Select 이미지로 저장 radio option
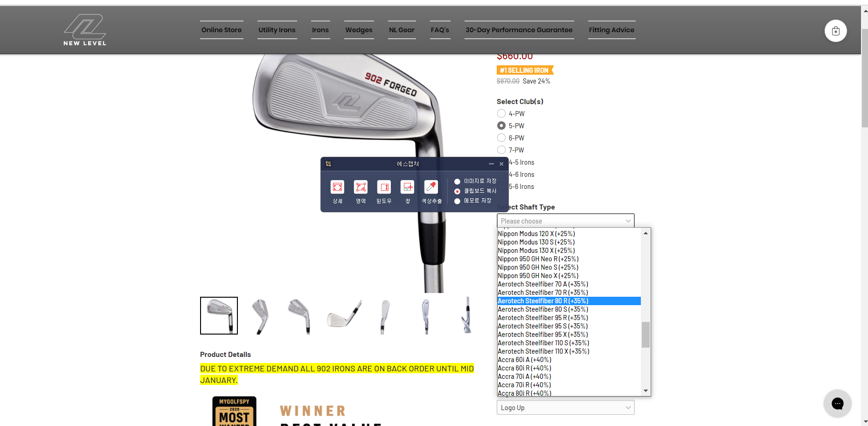Screen dimensions: 868x426 pyautogui.click(x=458, y=182)
